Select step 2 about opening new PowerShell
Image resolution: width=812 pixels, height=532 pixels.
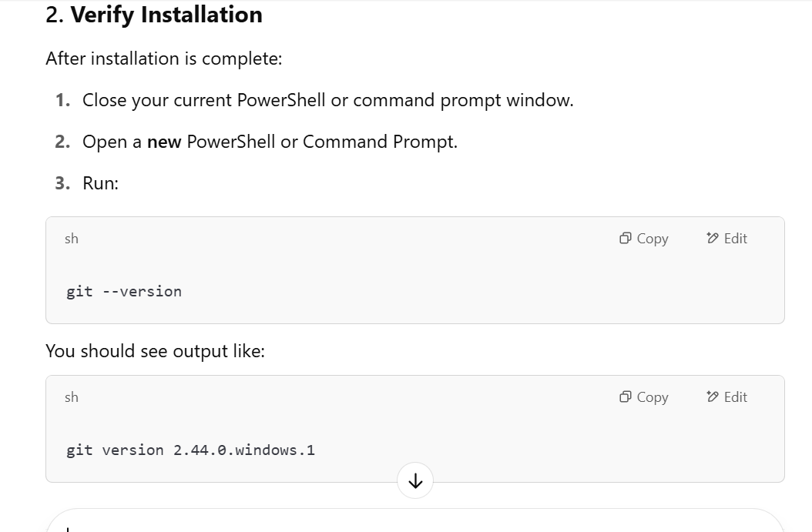coord(270,142)
